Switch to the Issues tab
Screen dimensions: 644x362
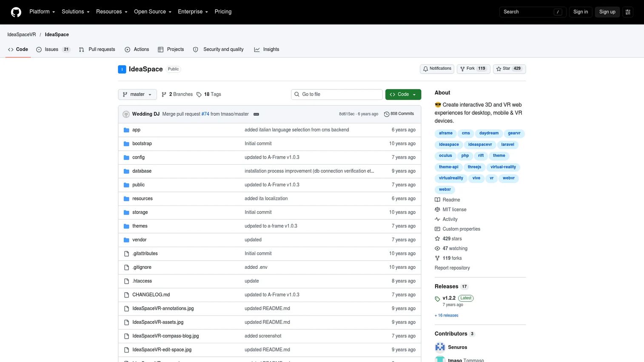[x=53, y=49]
